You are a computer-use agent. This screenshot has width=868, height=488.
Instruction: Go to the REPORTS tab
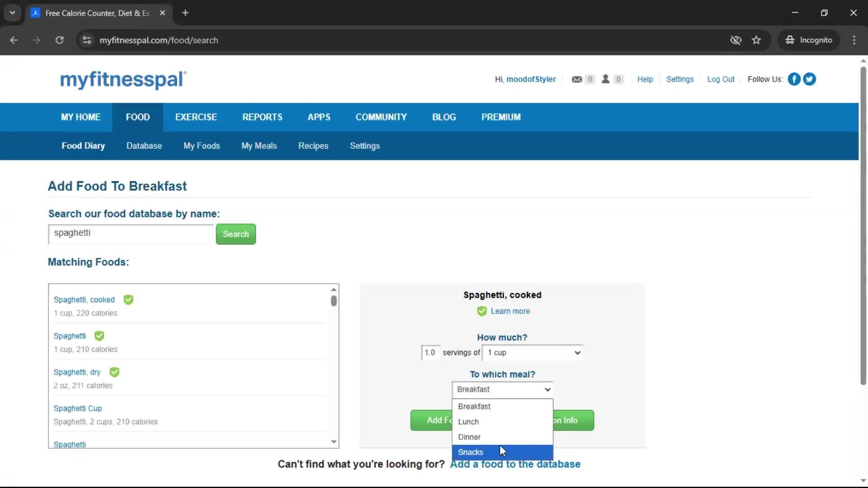tap(262, 117)
